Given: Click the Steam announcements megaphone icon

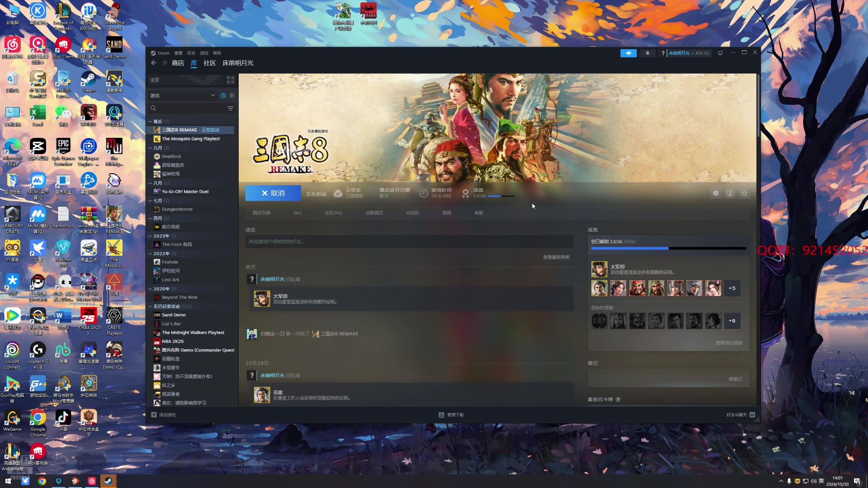Looking at the screenshot, I should 628,53.
